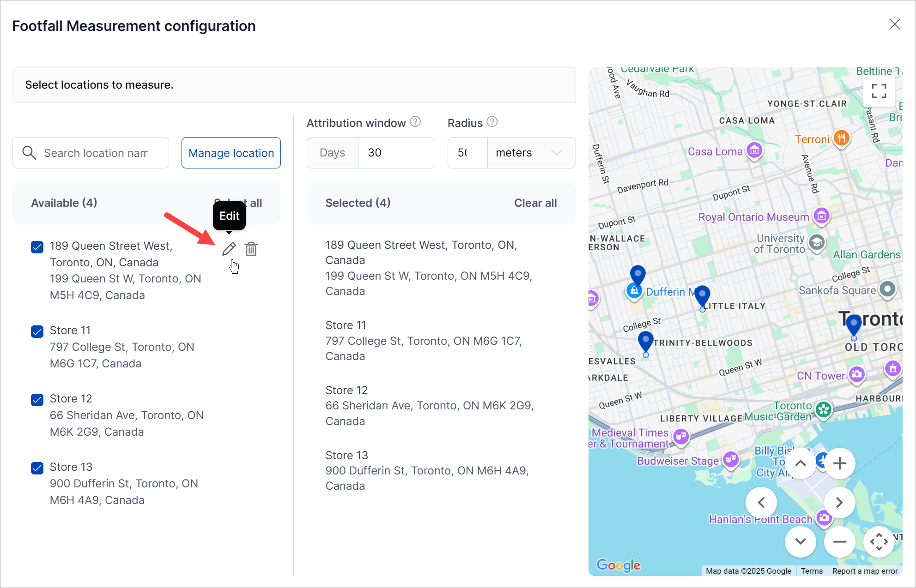Image resolution: width=916 pixels, height=588 pixels.
Task: Open the meters unit dropdown
Action: pos(531,153)
